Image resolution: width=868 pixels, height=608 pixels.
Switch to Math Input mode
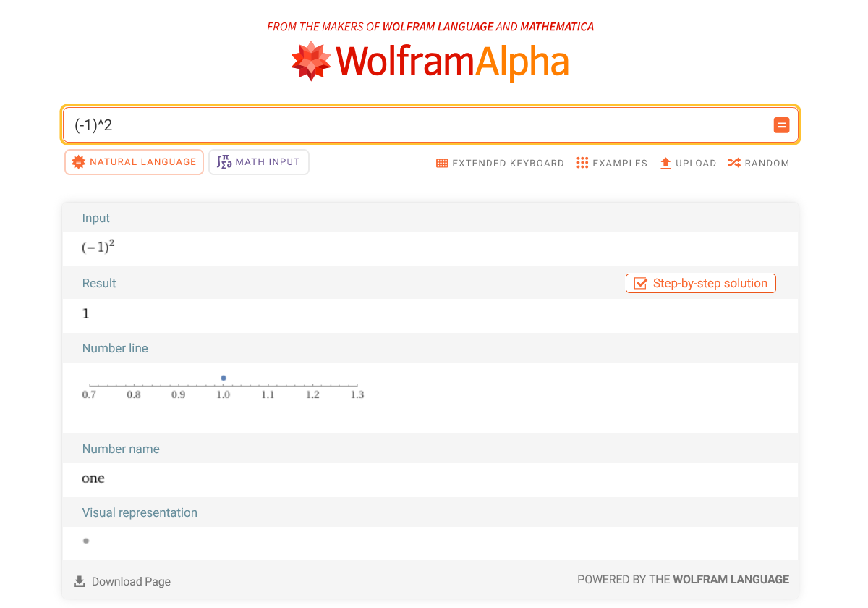259,162
